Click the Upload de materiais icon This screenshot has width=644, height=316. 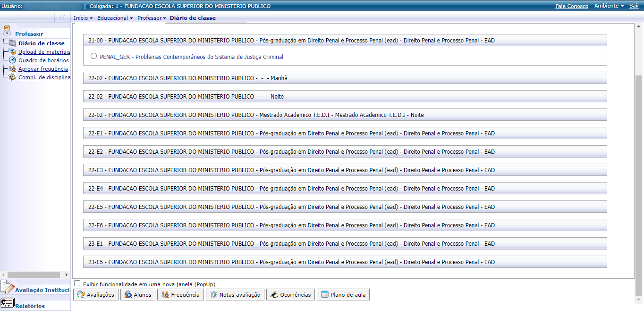pos(13,52)
